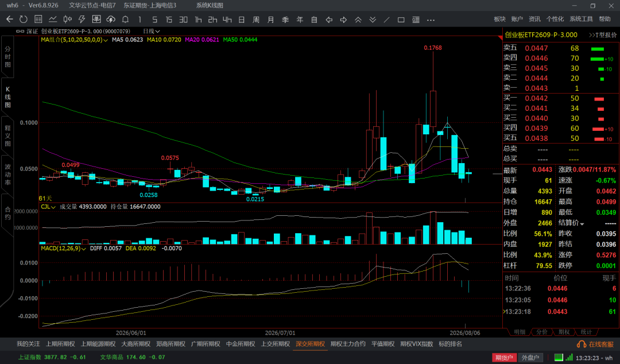Click the back arrow icon
The image size is (620, 364).
(x=10, y=20)
